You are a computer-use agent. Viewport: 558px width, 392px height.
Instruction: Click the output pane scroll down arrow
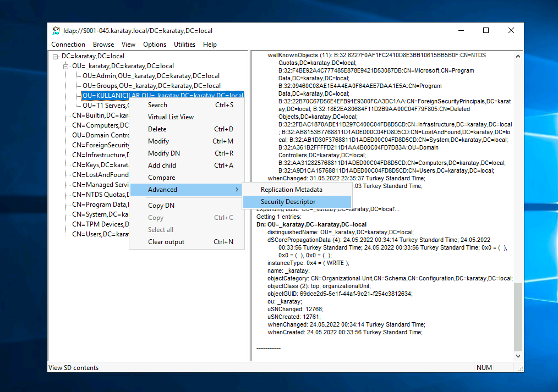pos(518,356)
